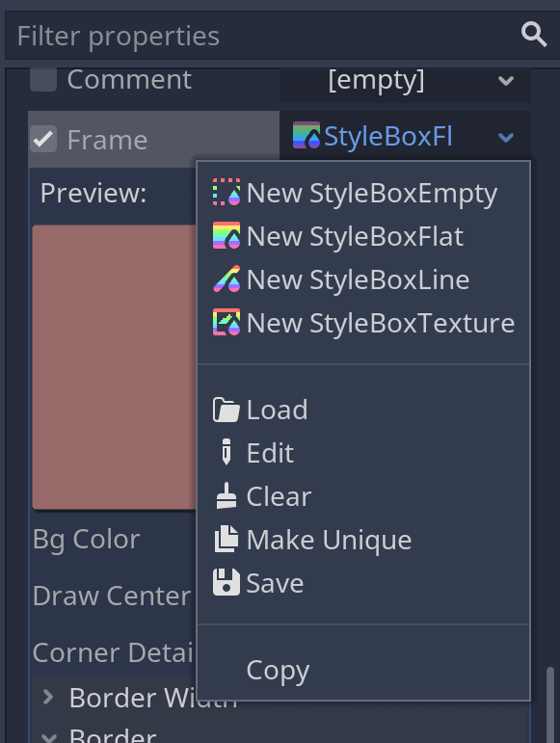Click the reddish-brown preview swatch
Screen dimensions: 560x743
click(x=114, y=367)
